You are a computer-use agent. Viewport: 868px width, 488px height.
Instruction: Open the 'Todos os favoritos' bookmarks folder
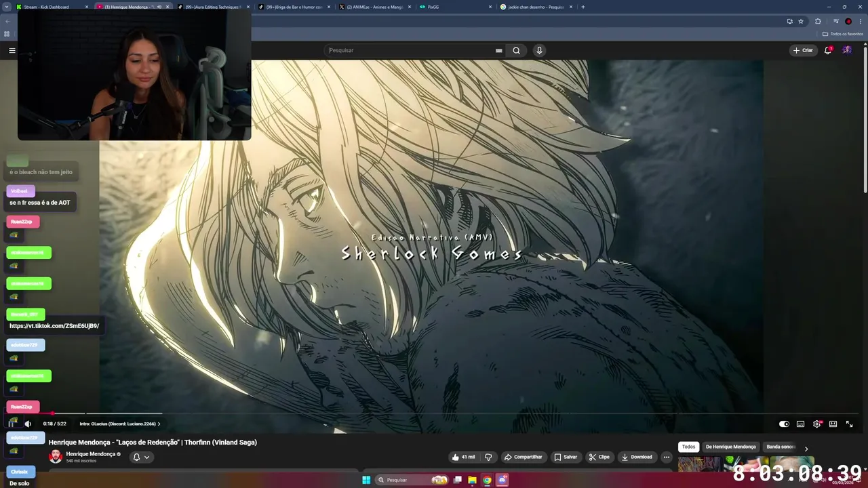[843, 34]
